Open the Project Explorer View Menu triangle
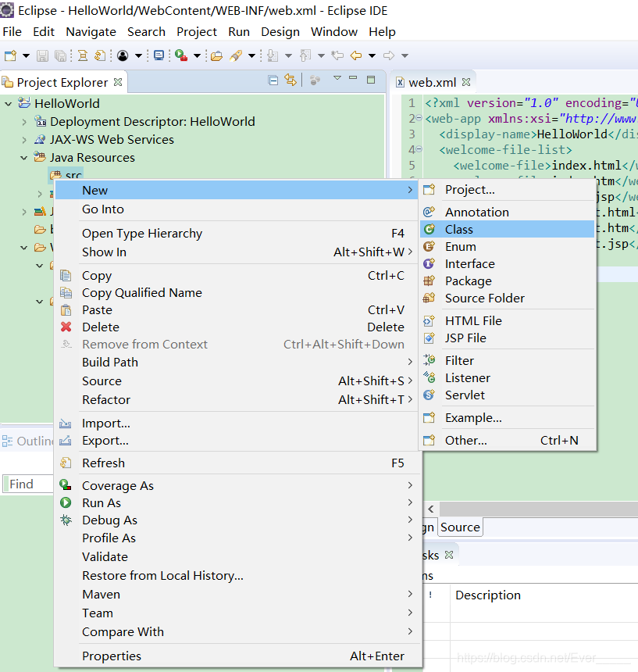 pyautogui.click(x=337, y=78)
